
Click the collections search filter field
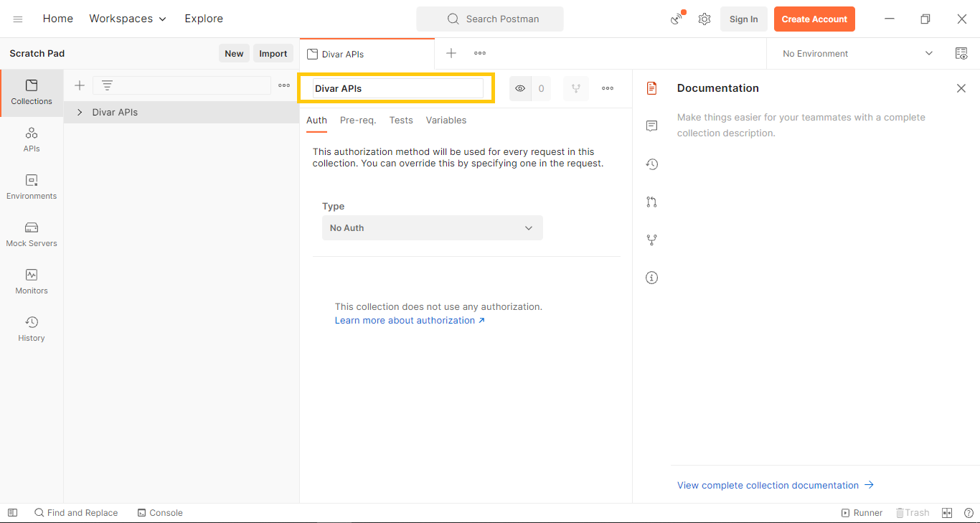pos(182,85)
